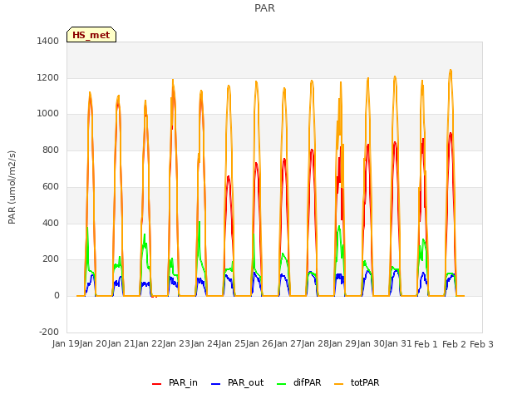
Task: Click the Jan 22 x-axis label
Action: 149,343
